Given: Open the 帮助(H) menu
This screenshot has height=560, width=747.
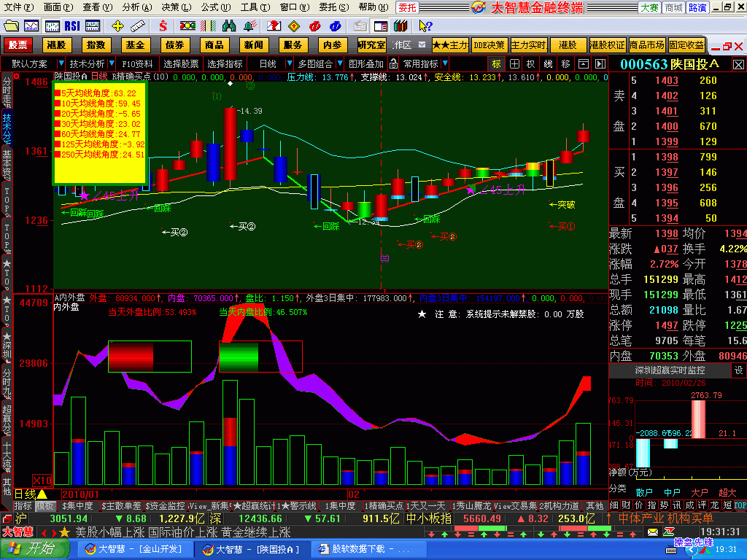Looking at the screenshot, I should [373, 7].
